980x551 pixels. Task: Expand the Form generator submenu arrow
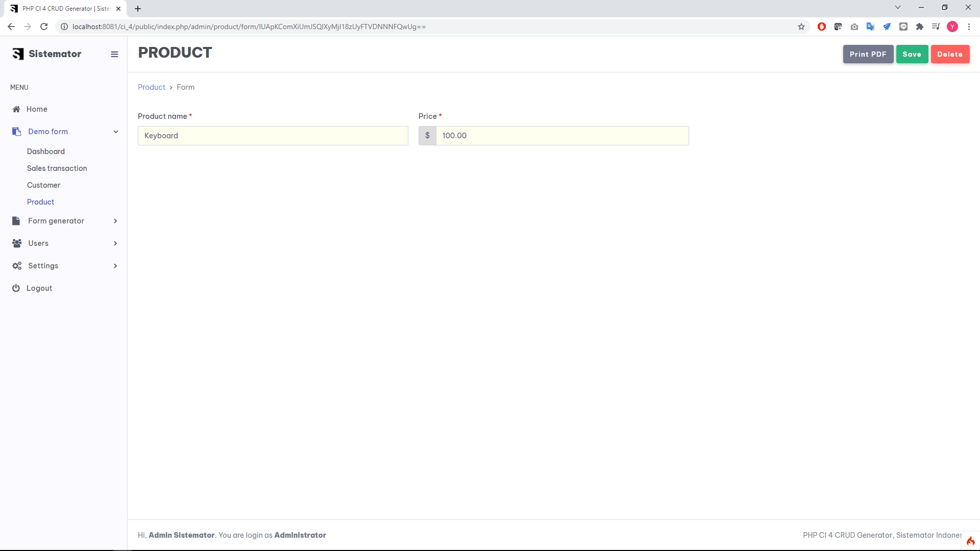115,221
